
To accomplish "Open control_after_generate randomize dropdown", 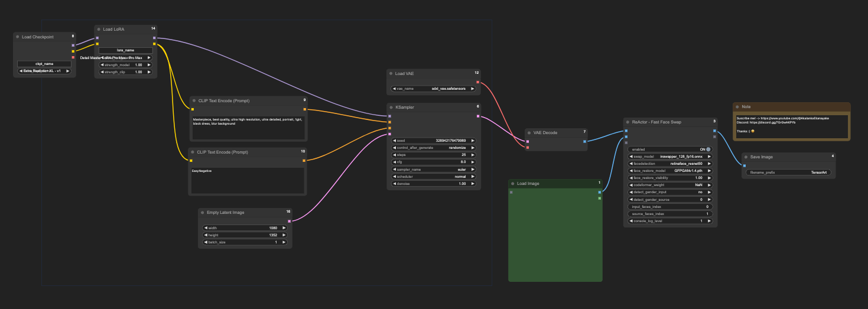I will (434, 148).
